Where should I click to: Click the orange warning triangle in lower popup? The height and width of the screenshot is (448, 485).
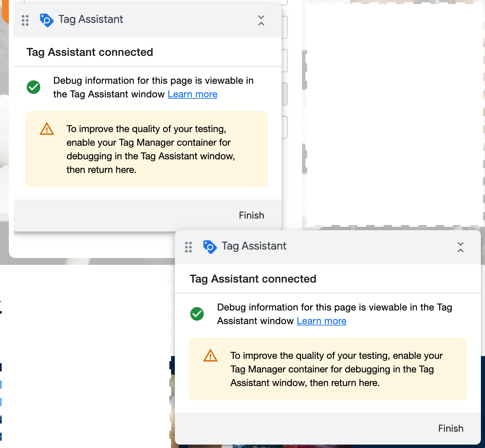click(211, 356)
